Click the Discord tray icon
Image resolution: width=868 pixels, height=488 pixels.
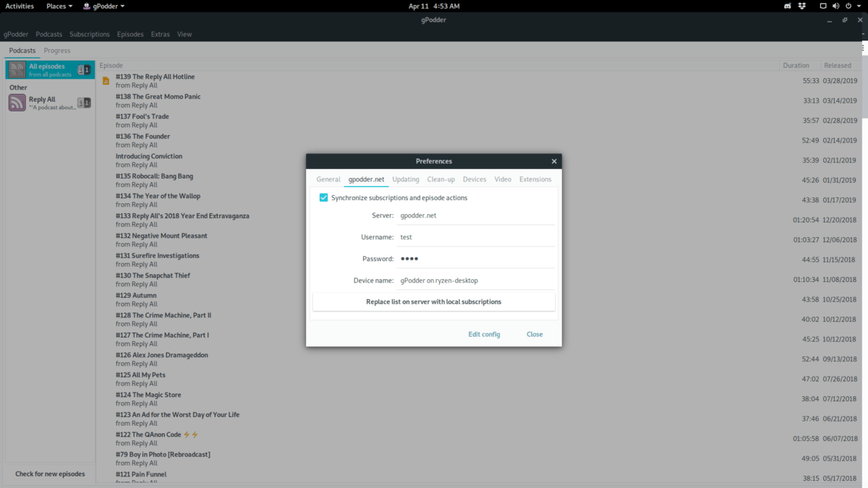click(787, 6)
